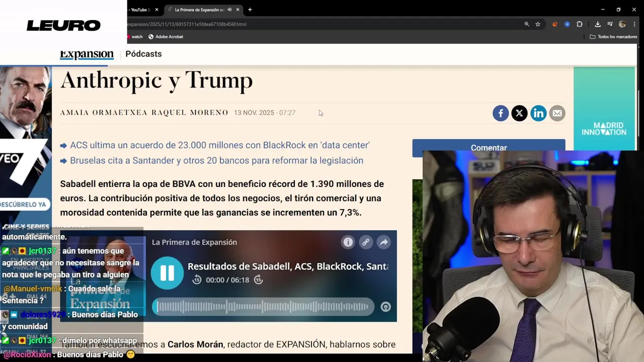Go to the Expansión homepage logo

[x=87, y=54]
